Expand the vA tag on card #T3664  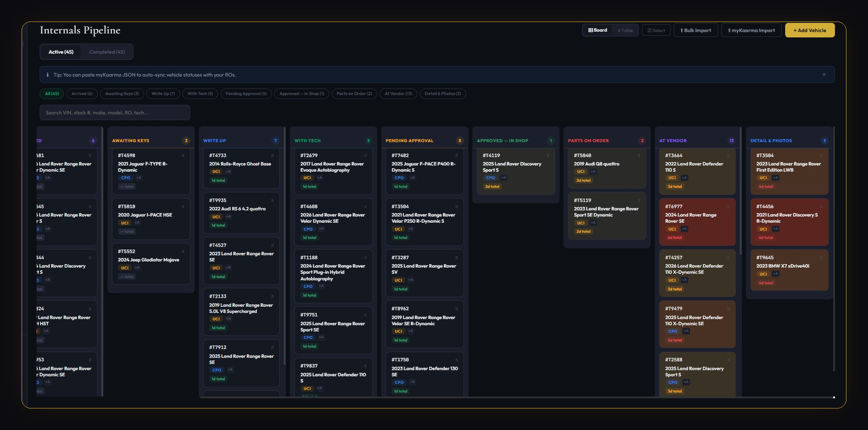(684, 177)
